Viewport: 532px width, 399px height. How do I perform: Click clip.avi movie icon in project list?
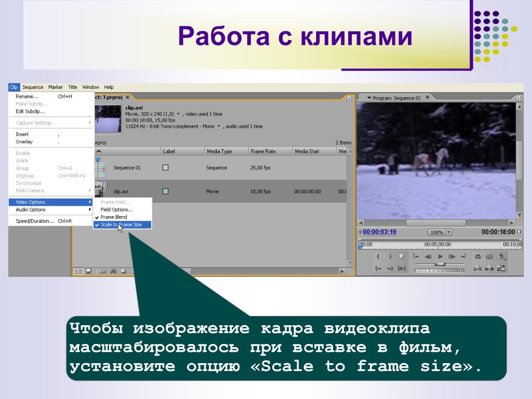tap(101, 189)
